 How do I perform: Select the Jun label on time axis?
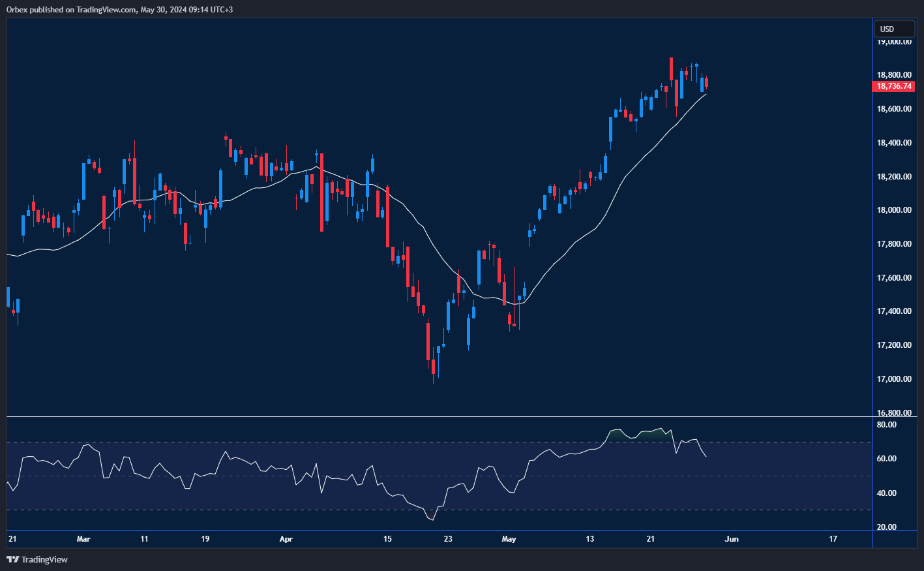coord(732,539)
